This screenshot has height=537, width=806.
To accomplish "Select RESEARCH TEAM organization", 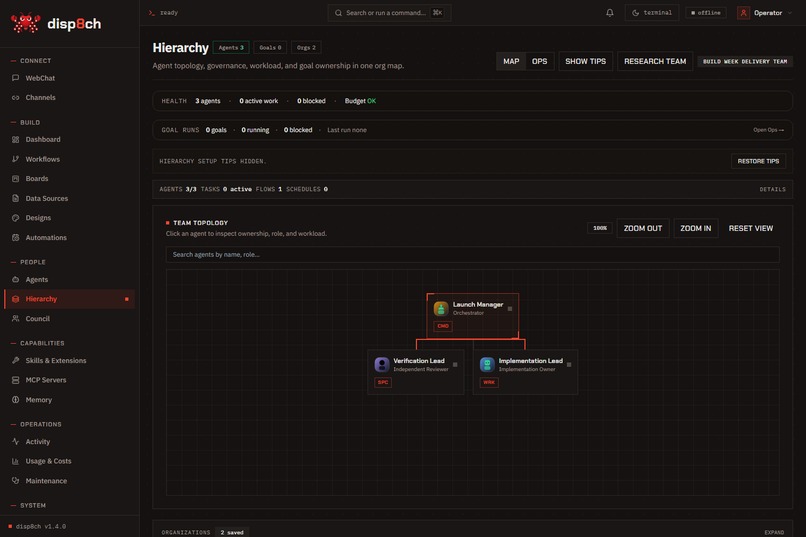I will [x=655, y=61].
